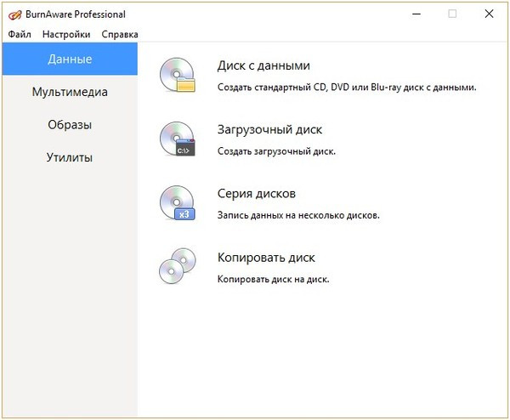Open the Настройки menu
Viewport: 510px width, 420px height.
point(66,34)
